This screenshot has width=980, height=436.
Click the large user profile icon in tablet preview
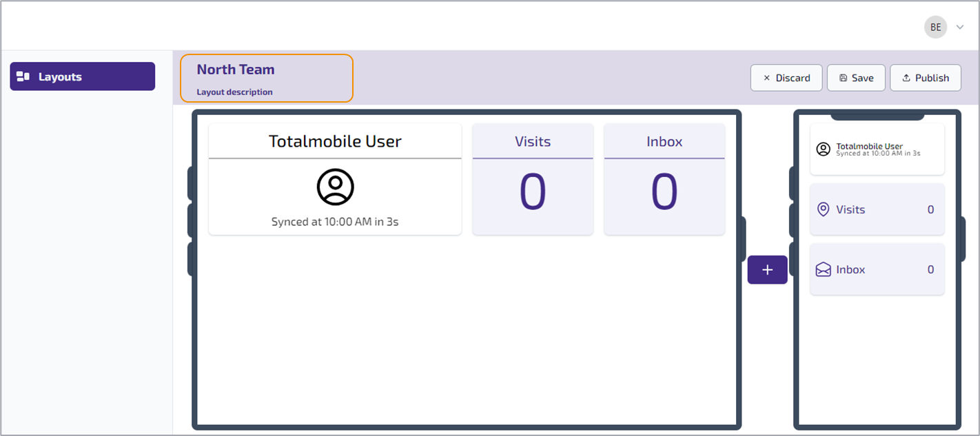[x=336, y=187]
